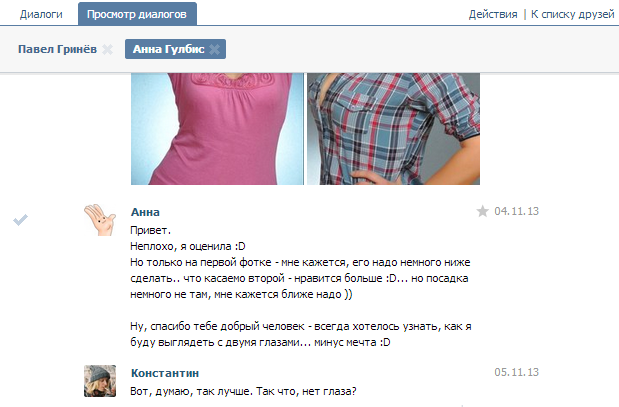The height and width of the screenshot is (407, 619).
Task: Select the Анна Гулбис conversation tab
Action: pos(169,49)
